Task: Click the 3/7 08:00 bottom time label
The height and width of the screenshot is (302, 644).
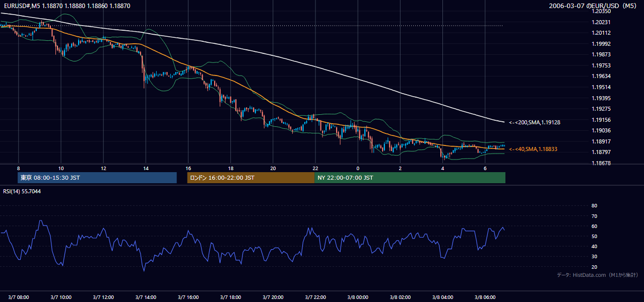Action: coord(18,297)
